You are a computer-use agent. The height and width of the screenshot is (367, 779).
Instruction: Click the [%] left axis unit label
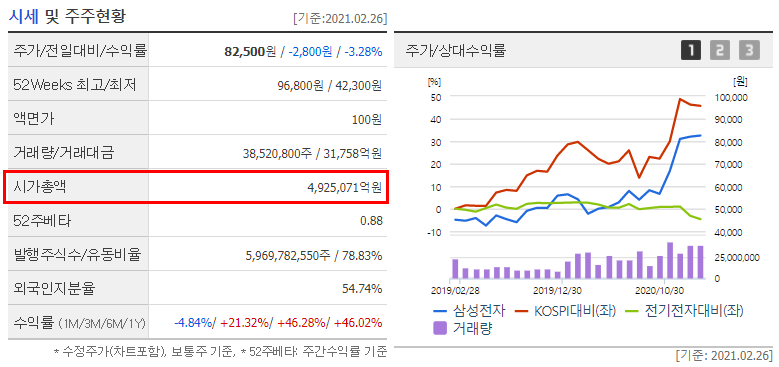(434, 81)
